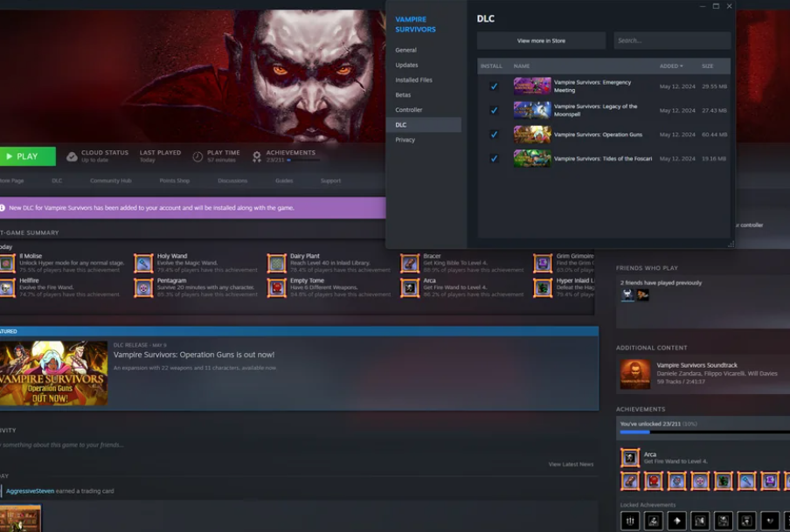This screenshot has height=532, width=790.
Task: Open Privacy settings section
Action: click(x=405, y=140)
